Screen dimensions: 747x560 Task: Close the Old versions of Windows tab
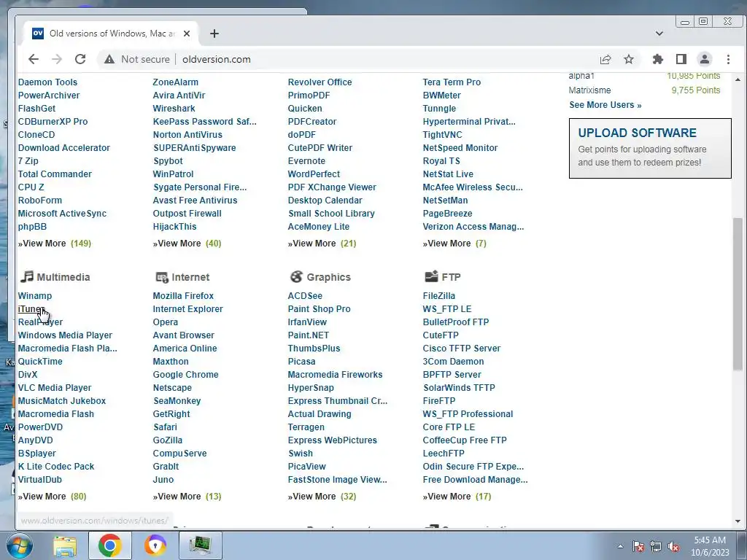tap(187, 34)
